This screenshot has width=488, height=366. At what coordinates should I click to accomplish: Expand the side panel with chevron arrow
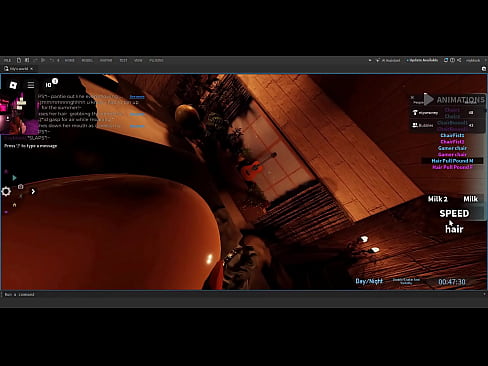33,191
